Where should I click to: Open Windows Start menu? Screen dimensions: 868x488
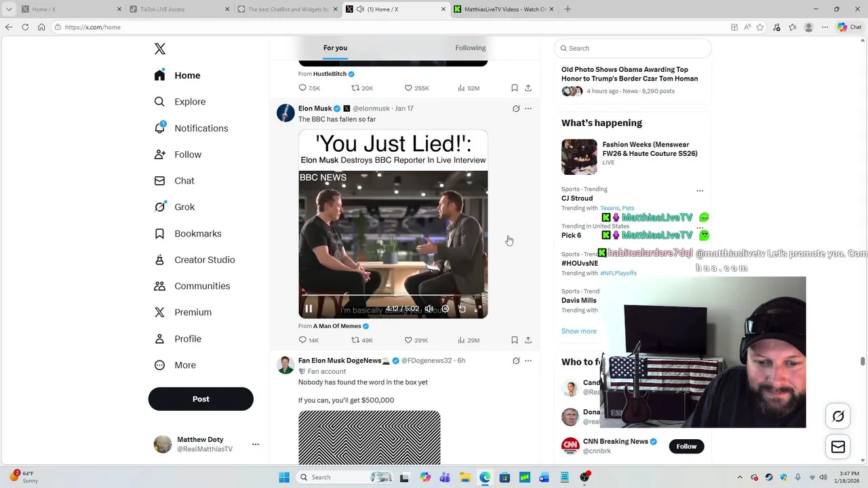point(284,477)
